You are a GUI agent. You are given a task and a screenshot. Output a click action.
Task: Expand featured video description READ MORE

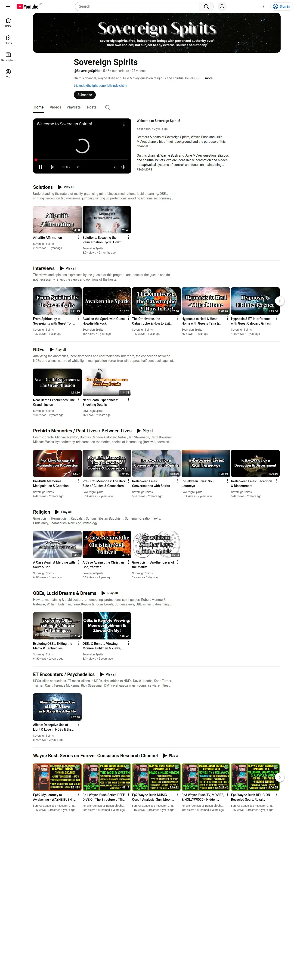[x=144, y=170]
